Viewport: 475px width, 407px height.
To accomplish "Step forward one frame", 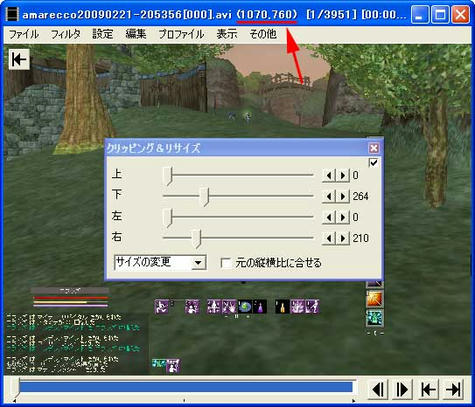I will (x=402, y=389).
